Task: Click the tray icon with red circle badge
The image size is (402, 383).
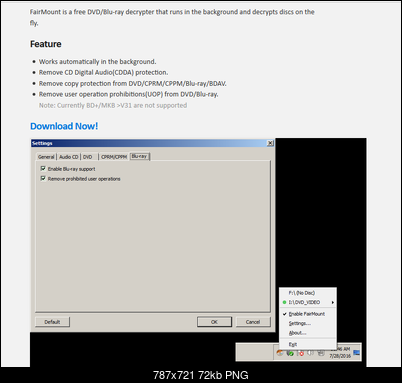Action: click(x=301, y=353)
